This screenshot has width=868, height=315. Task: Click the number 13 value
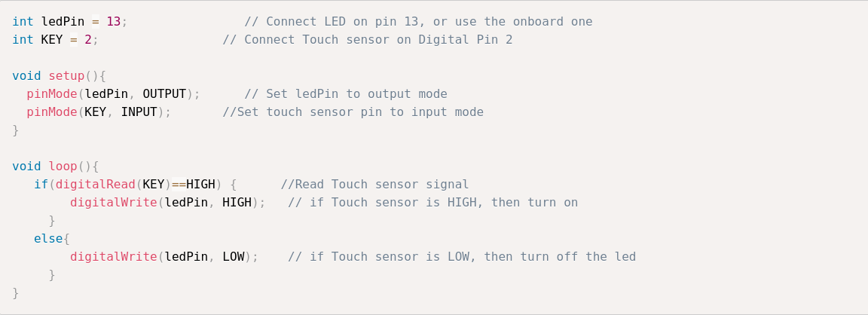[114, 22]
